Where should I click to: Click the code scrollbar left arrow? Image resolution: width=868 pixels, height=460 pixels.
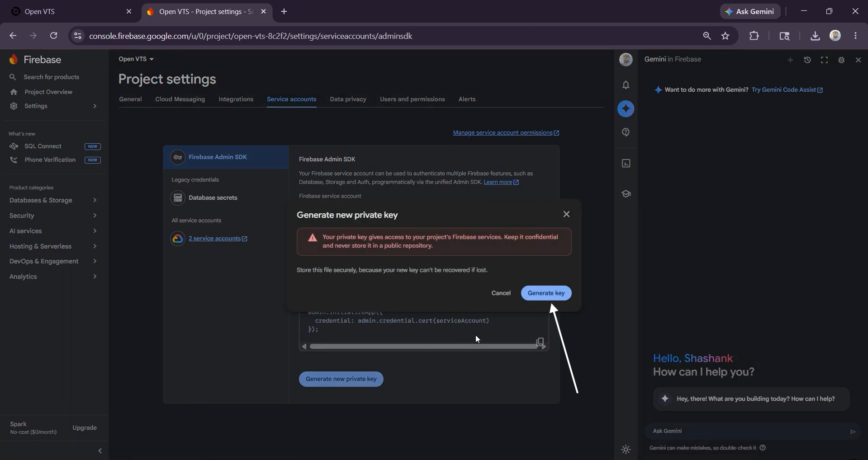coord(304,347)
